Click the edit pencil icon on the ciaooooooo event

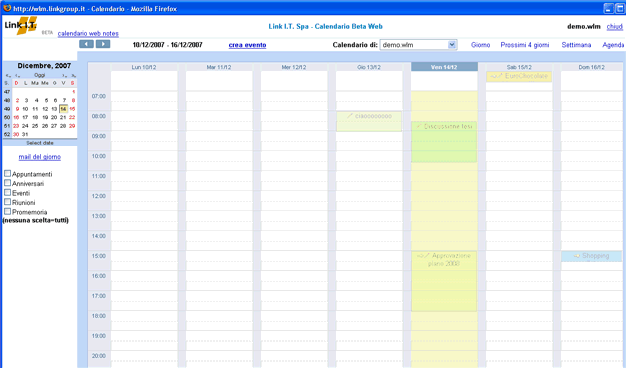pyautogui.click(x=350, y=116)
